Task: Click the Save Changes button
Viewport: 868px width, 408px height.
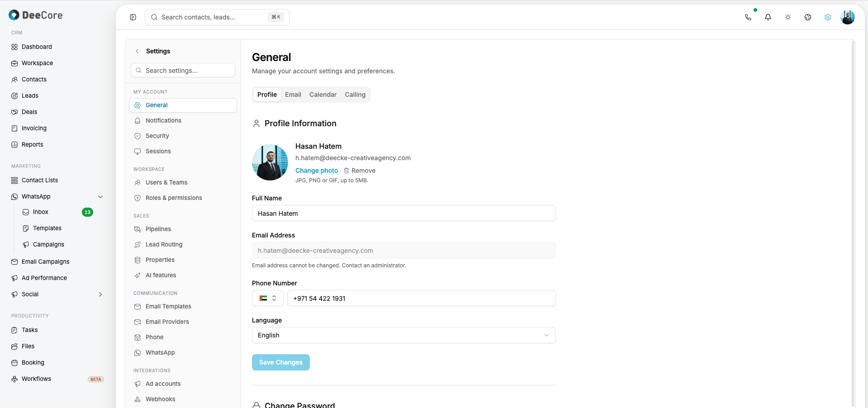Action: click(281, 362)
